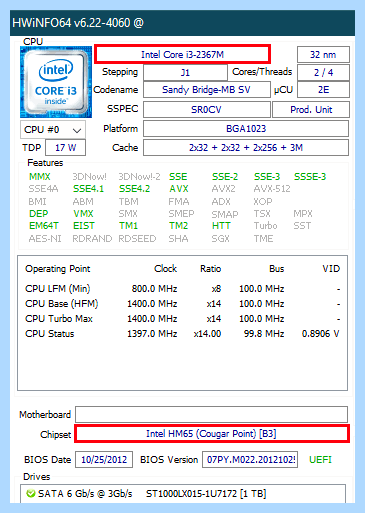The width and height of the screenshot is (365, 513).
Task: Click the Operating Point column header
Action: (x=58, y=269)
